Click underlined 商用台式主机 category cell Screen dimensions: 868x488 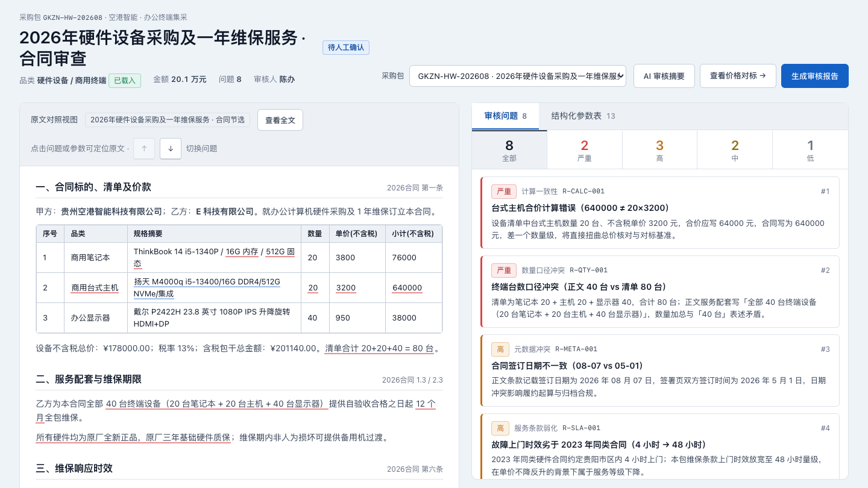[x=95, y=288]
